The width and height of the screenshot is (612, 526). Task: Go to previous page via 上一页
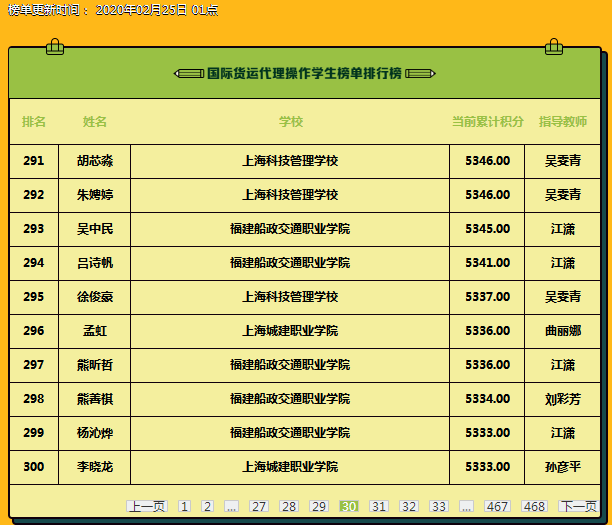tap(147, 507)
